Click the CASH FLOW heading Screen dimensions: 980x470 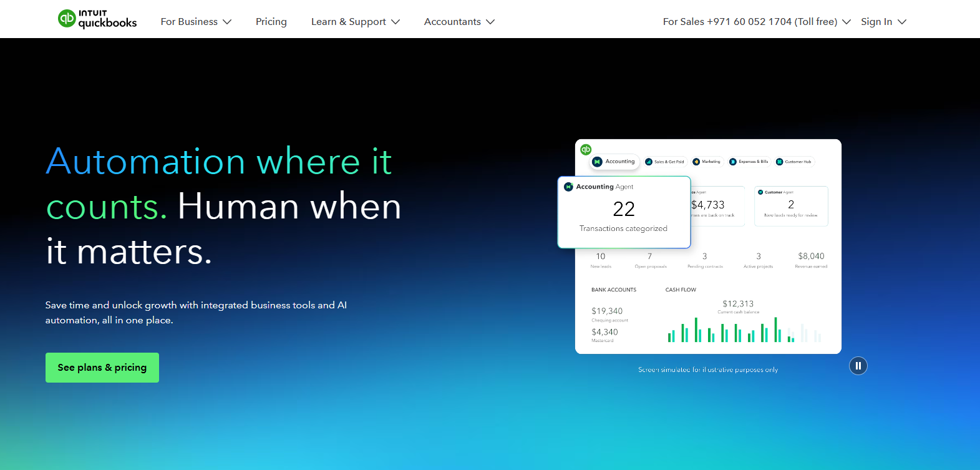pos(681,290)
